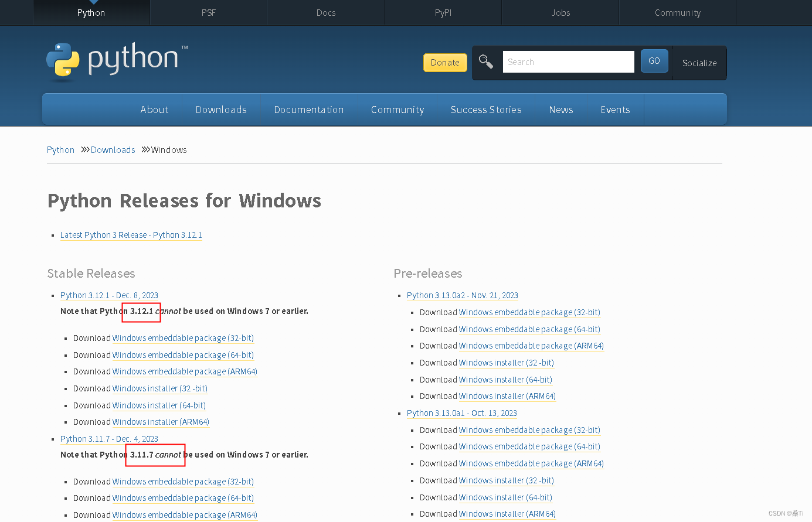Download 3.12.1 Windows embeddable package (ARM64)
Viewport: 812px width, 522px height.
point(185,371)
